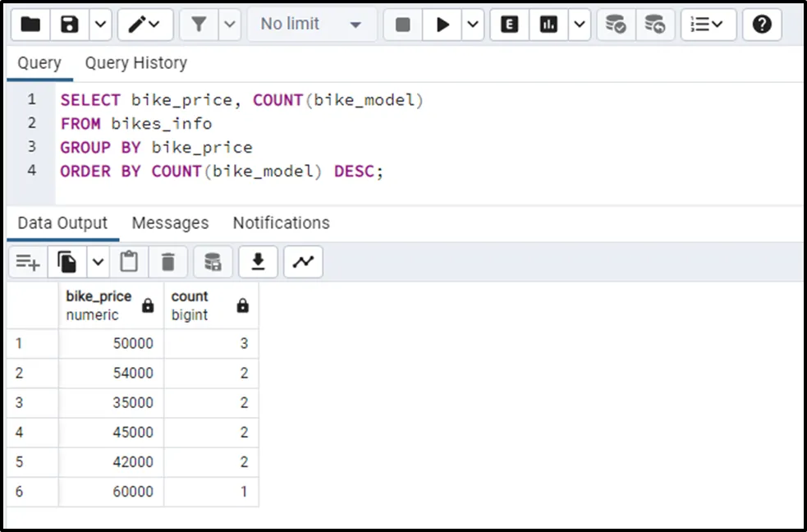Click the cell containing 60000
The image size is (807, 532).
click(x=110, y=492)
